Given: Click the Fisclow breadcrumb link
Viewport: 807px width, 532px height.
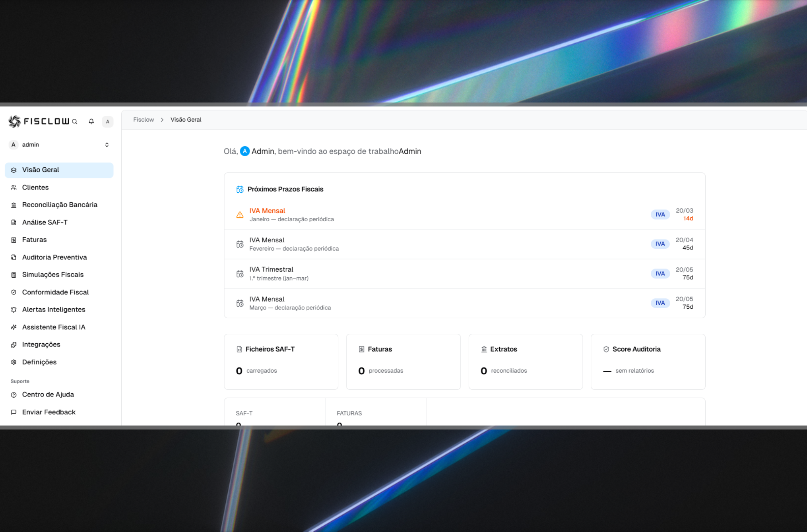Looking at the screenshot, I should [144, 120].
